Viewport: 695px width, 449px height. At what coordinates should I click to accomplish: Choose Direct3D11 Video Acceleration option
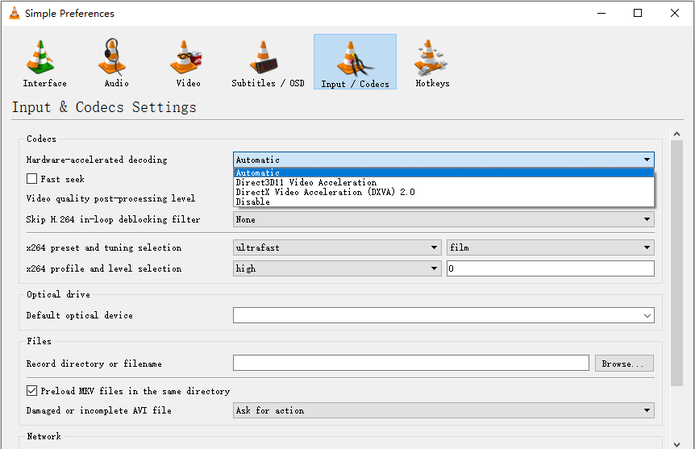pos(444,182)
